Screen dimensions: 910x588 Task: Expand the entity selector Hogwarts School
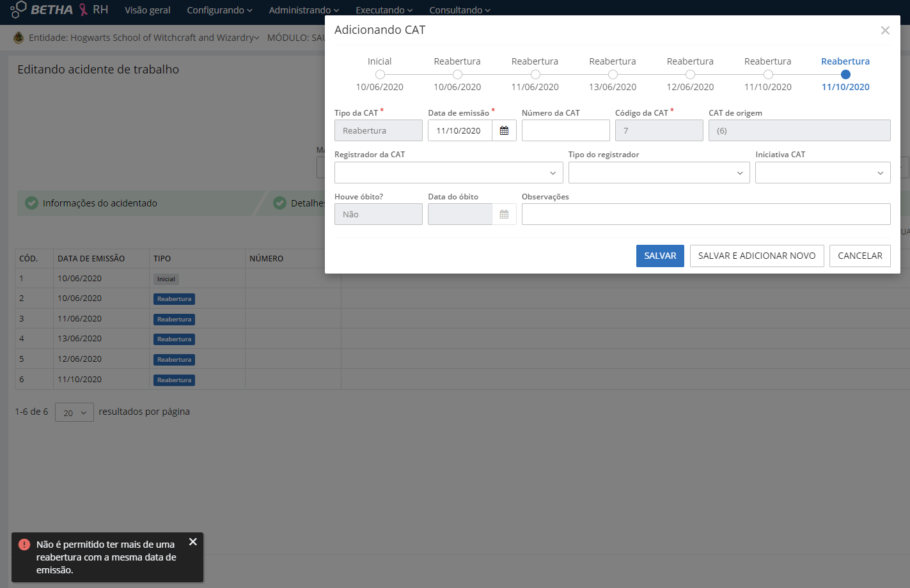[x=144, y=38]
